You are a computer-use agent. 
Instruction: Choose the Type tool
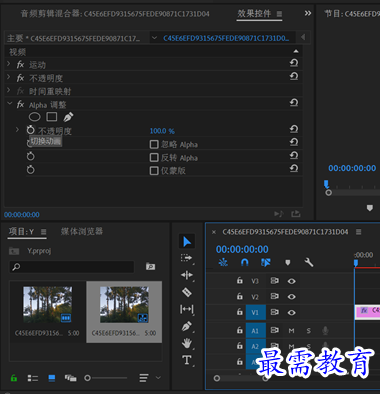coord(187,360)
